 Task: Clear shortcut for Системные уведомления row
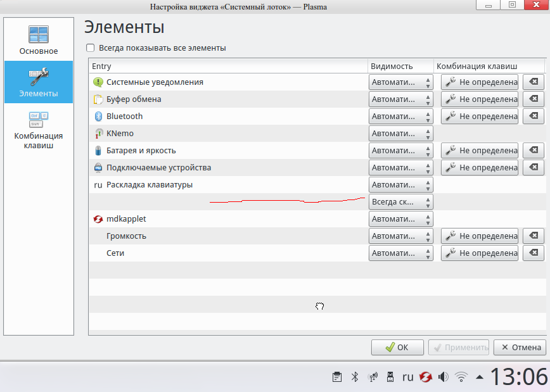533,82
